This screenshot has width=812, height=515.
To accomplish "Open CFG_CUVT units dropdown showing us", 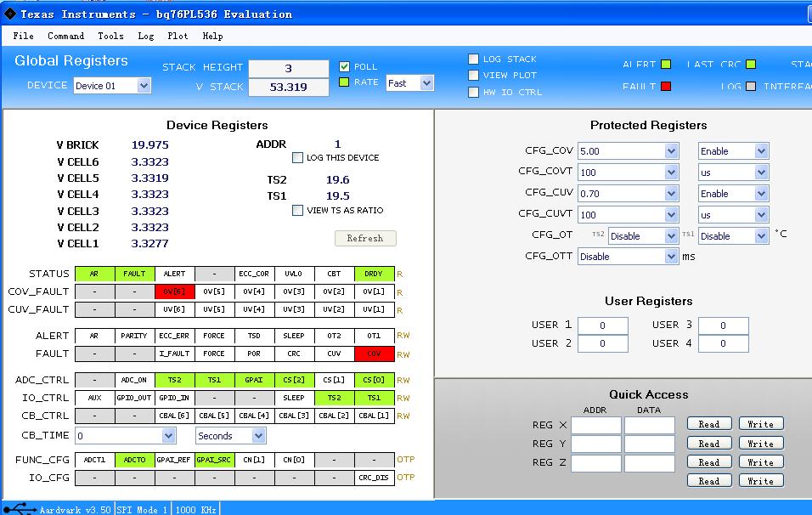I will (x=733, y=214).
